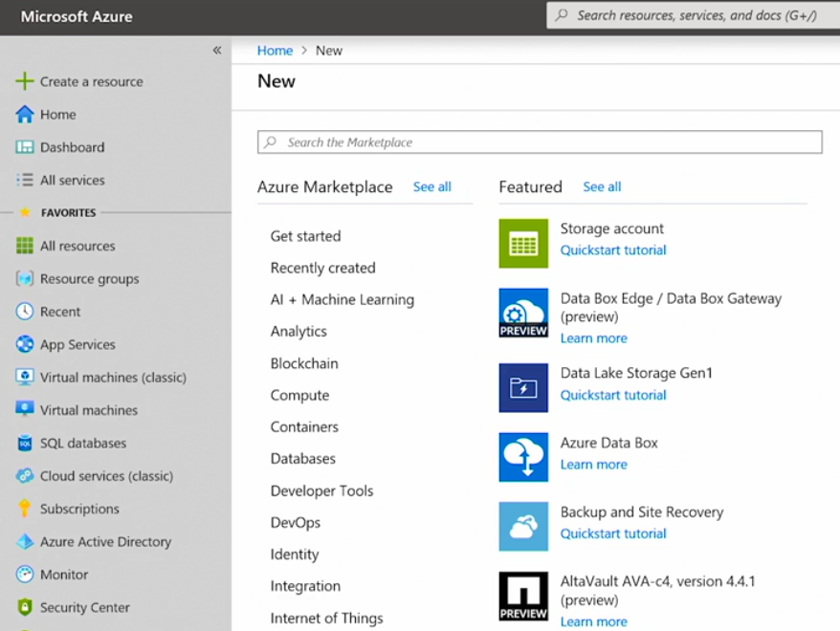840x631 pixels.
Task: Click the Microsoft Azure portal title
Action: (77, 16)
